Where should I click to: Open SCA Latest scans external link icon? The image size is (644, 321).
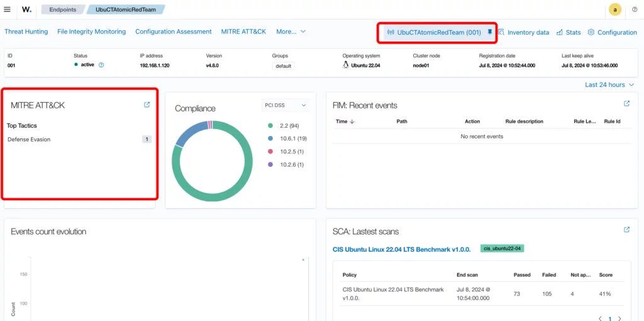[x=626, y=230]
